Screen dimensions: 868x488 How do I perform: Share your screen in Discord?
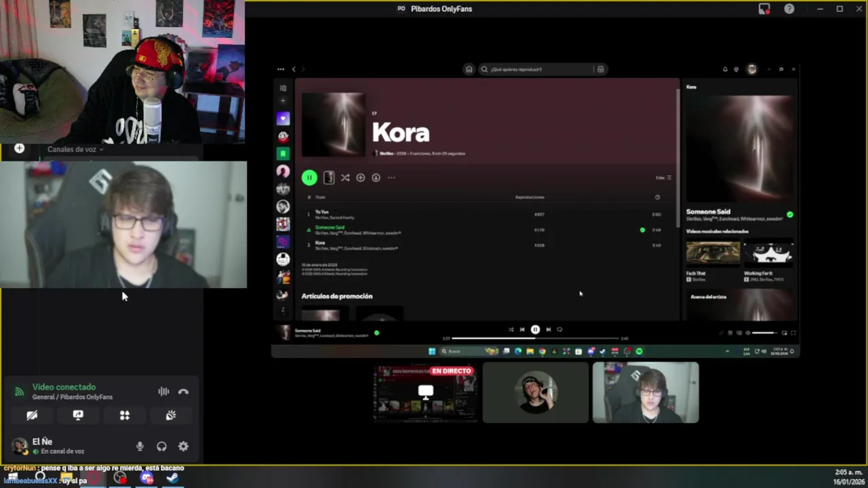78,415
